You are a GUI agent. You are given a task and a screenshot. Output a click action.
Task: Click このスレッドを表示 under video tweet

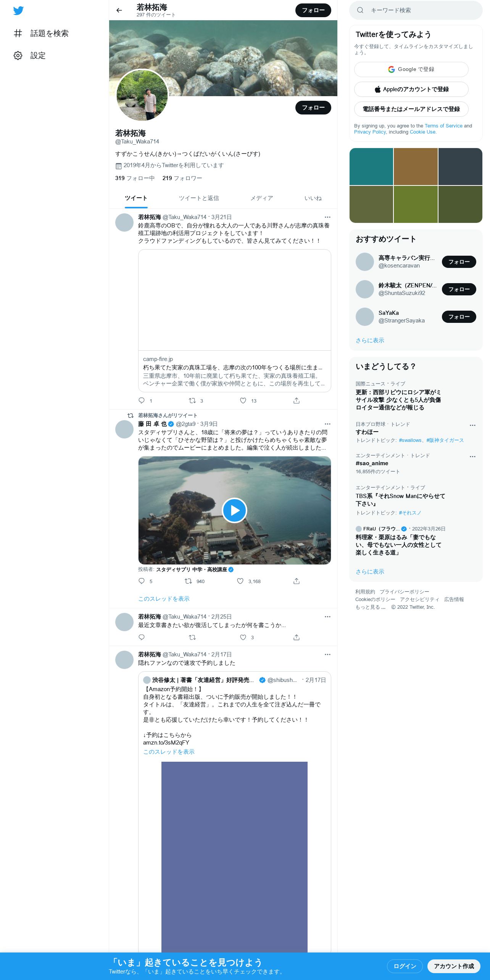[x=164, y=599]
